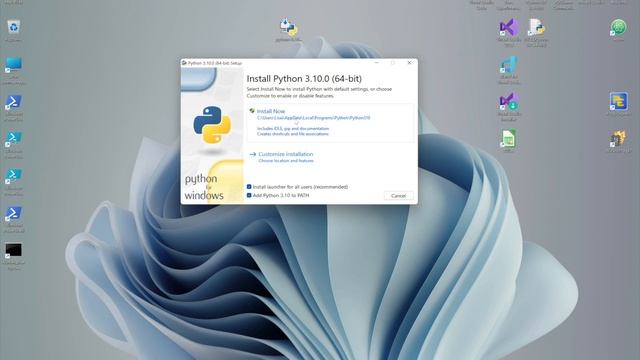Minimize the Python 3.10.0 Setup window

click(377, 63)
